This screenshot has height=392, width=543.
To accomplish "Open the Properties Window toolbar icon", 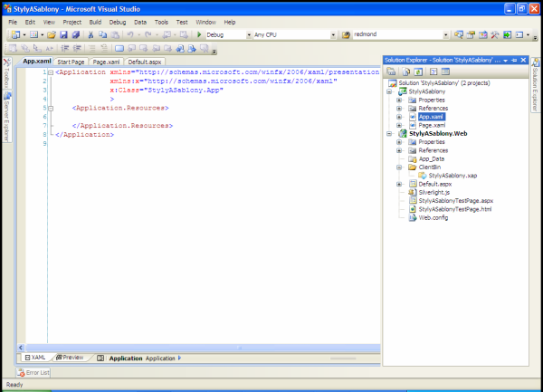I will (x=471, y=34).
